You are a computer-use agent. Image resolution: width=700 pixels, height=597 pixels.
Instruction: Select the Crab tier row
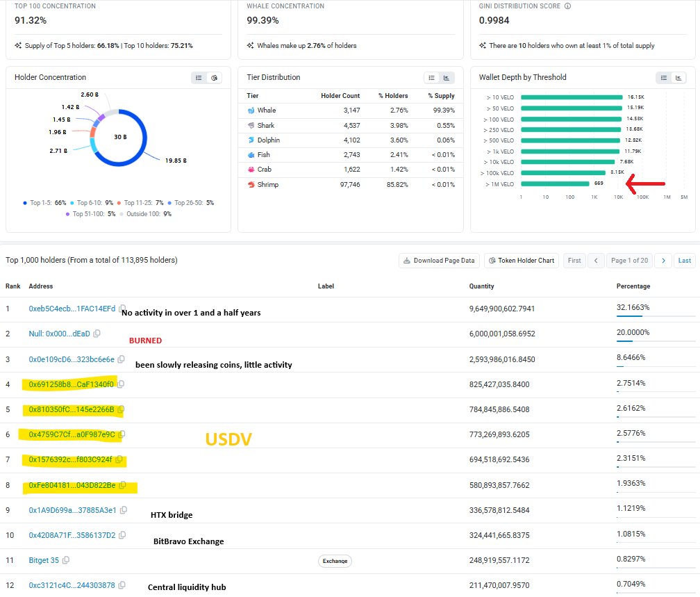coord(351,170)
